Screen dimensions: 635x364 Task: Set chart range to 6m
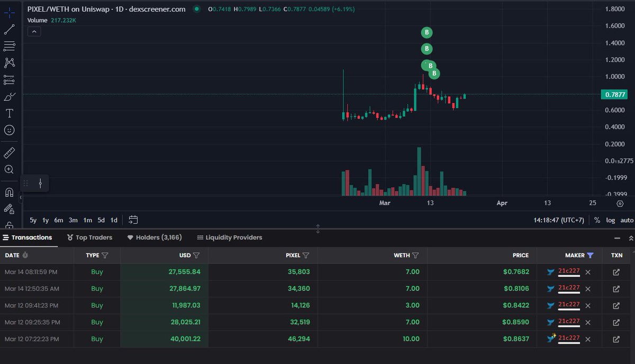pyautogui.click(x=59, y=220)
